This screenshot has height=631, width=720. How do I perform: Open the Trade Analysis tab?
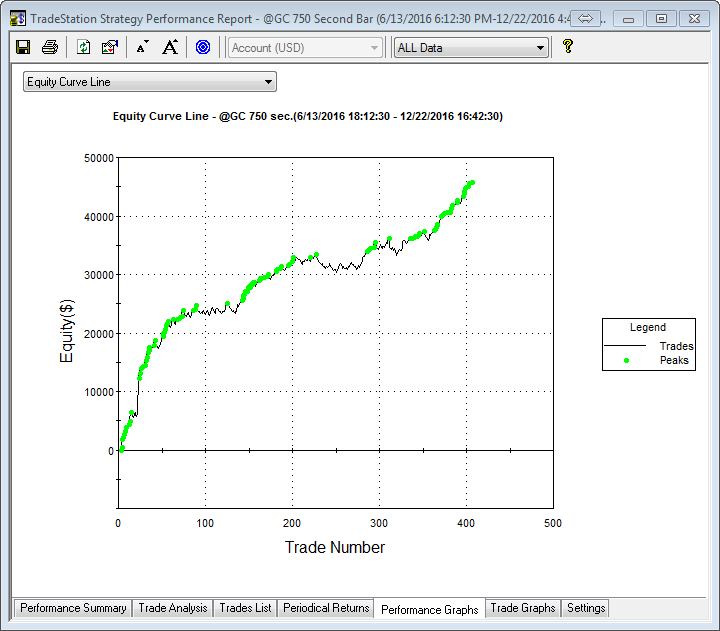173,608
